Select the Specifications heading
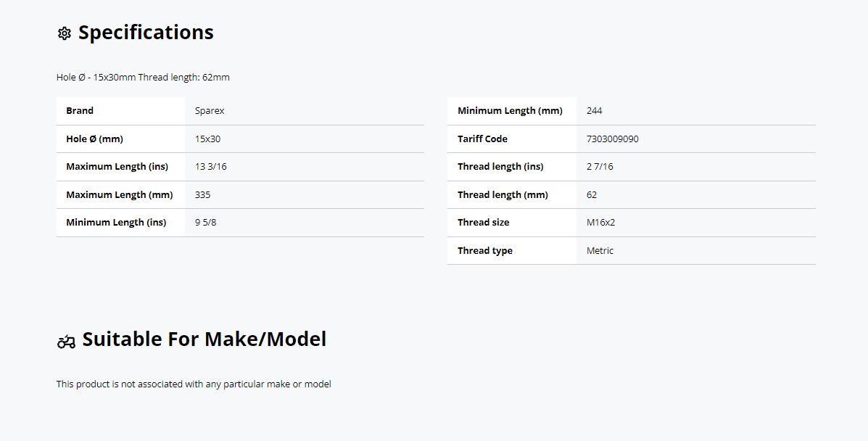This screenshot has height=441, width=868. pos(146,32)
